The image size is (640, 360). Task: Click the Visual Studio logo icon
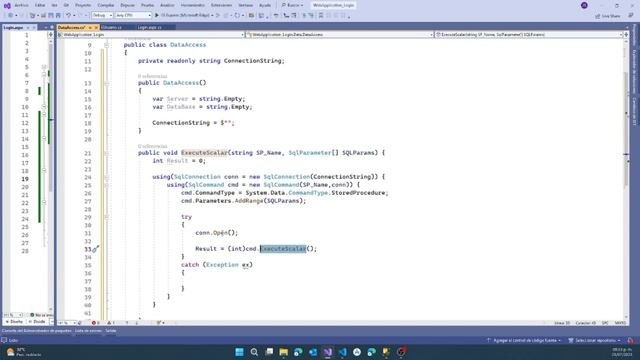coord(7,5)
